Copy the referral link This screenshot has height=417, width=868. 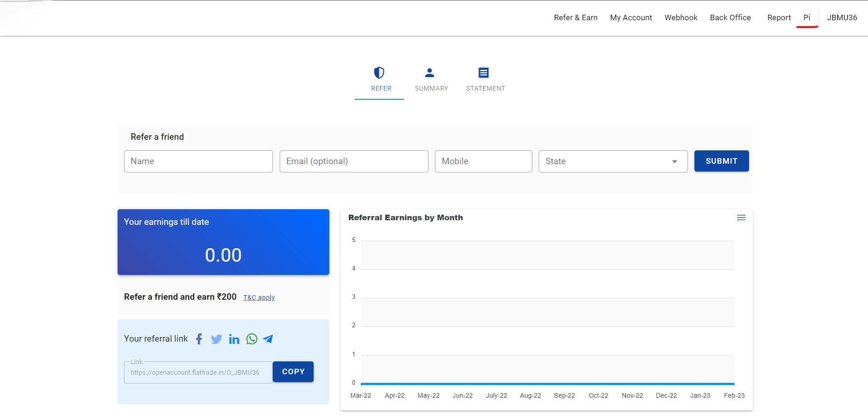pos(293,371)
